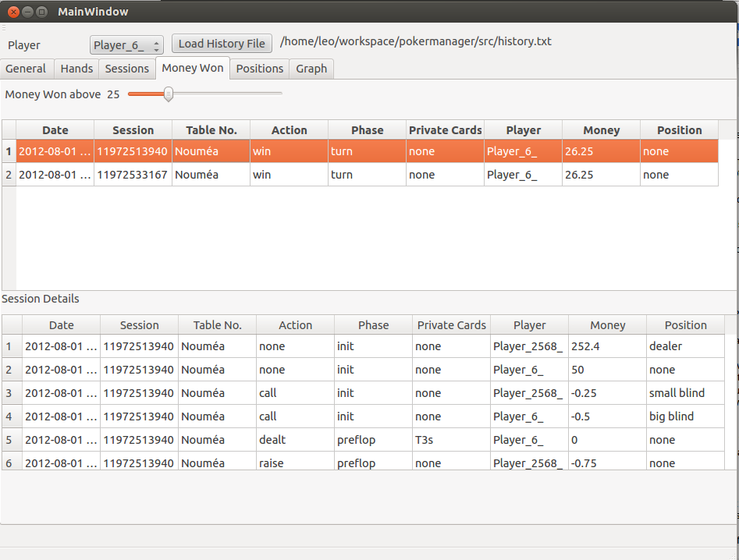
Task: Select row header 1 in upper table
Action: pyautogui.click(x=9, y=151)
